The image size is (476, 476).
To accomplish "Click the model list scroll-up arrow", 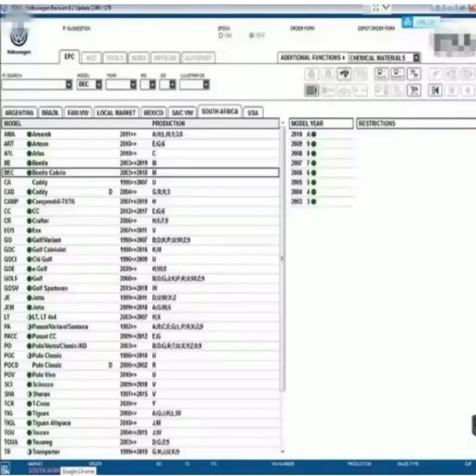I will click(x=283, y=123).
